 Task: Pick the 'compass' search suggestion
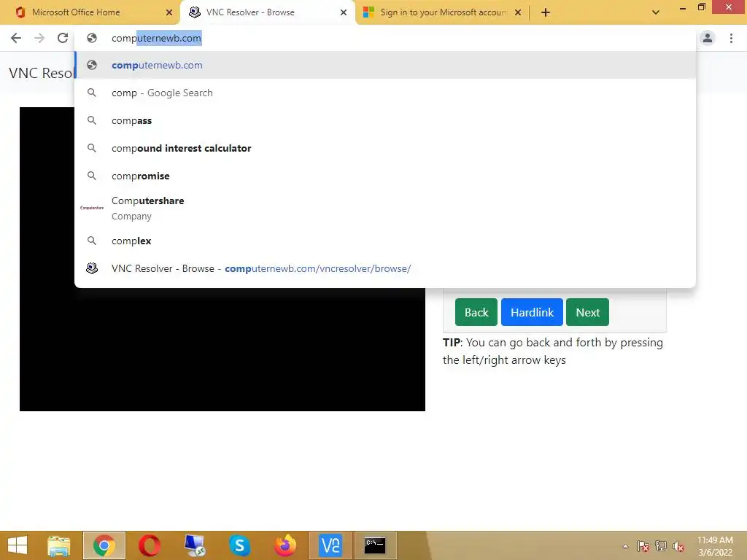coord(385,120)
